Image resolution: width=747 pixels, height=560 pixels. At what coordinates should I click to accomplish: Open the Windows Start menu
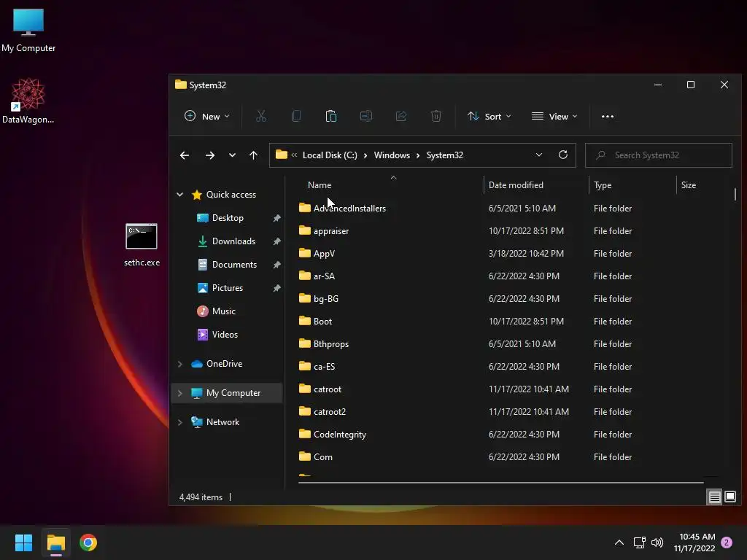[x=23, y=542]
